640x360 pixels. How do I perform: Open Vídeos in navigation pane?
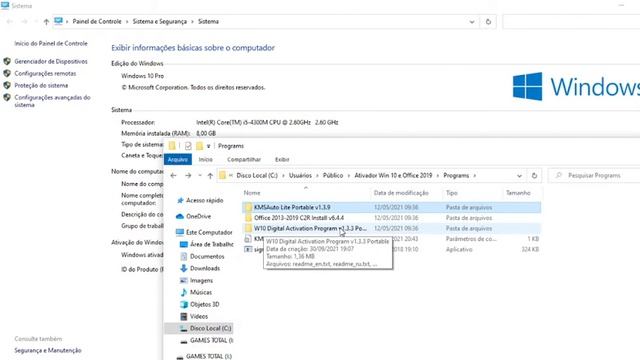pyautogui.click(x=199, y=316)
